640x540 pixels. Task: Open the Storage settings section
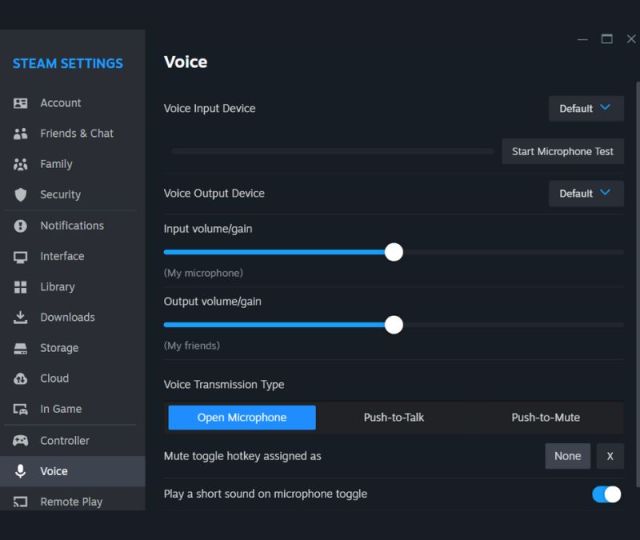[59, 348]
